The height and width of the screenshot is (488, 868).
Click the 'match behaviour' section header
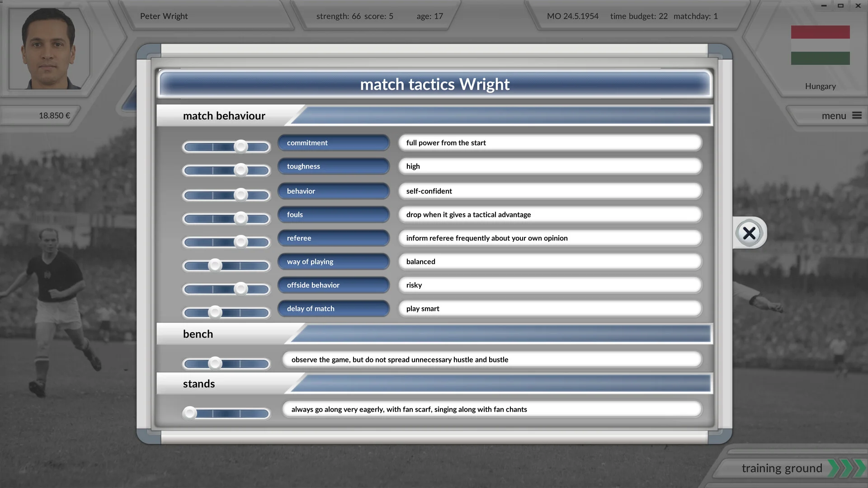(x=224, y=116)
